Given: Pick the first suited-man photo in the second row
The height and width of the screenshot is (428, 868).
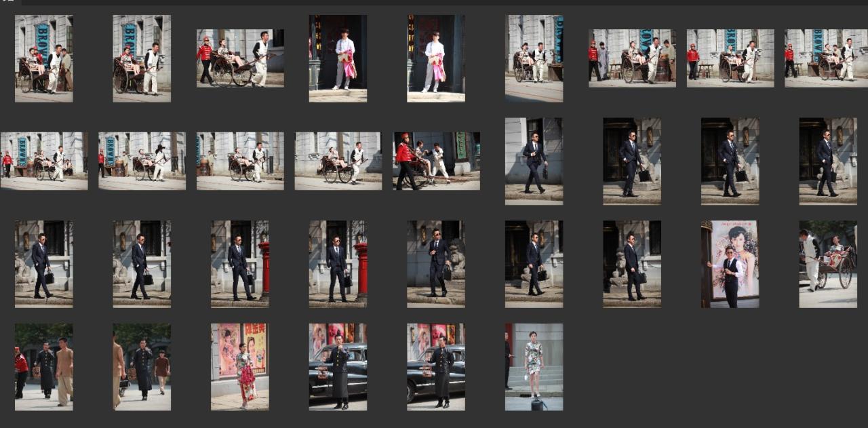Looking at the screenshot, I should tap(534, 161).
